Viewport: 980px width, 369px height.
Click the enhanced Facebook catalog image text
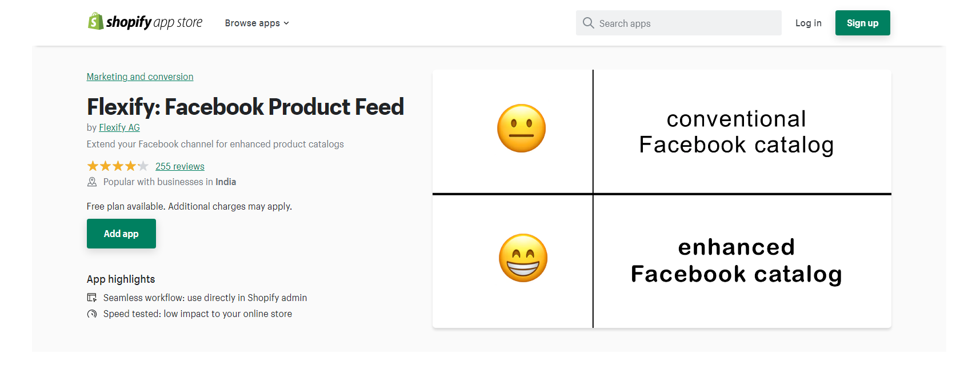[x=736, y=260]
